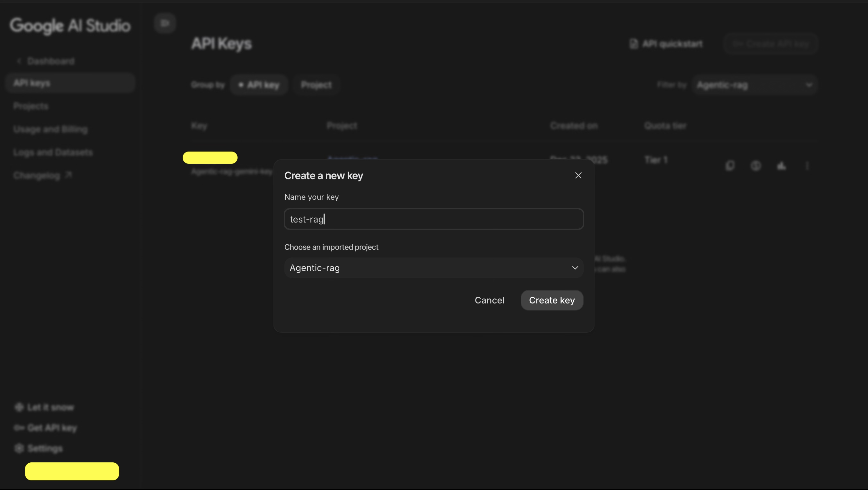Click the Get API key icon in sidebar

click(x=19, y=428)
